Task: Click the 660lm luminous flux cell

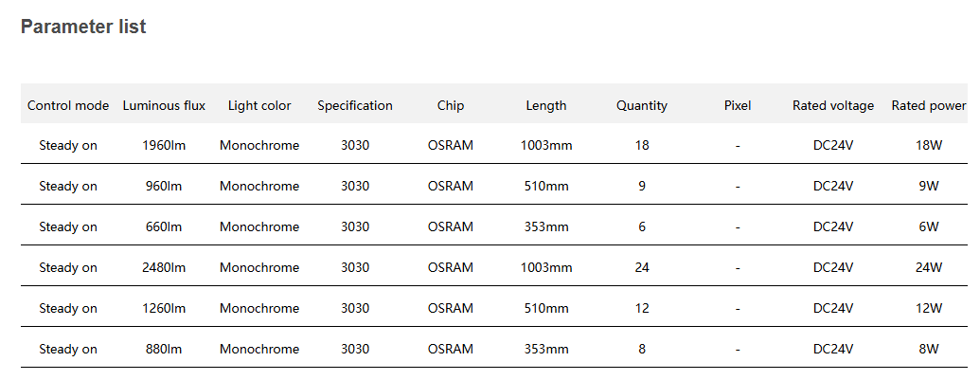Action: click(164, 226)
